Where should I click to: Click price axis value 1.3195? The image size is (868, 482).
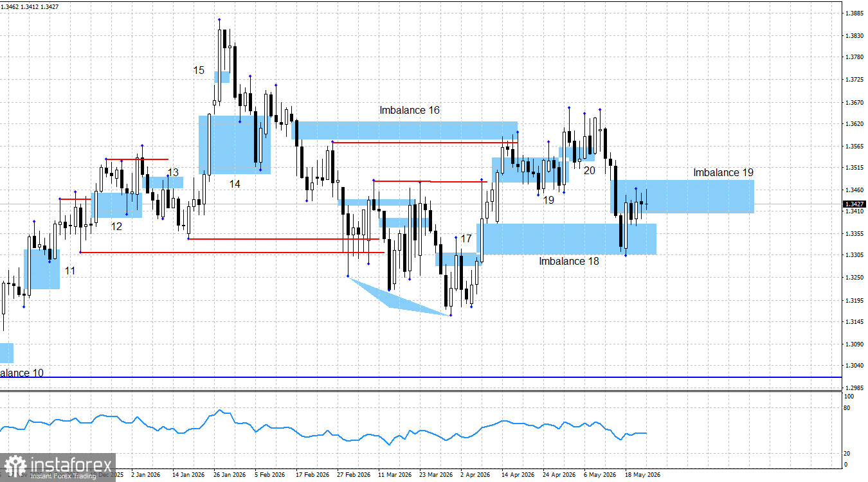coord(854,300)
